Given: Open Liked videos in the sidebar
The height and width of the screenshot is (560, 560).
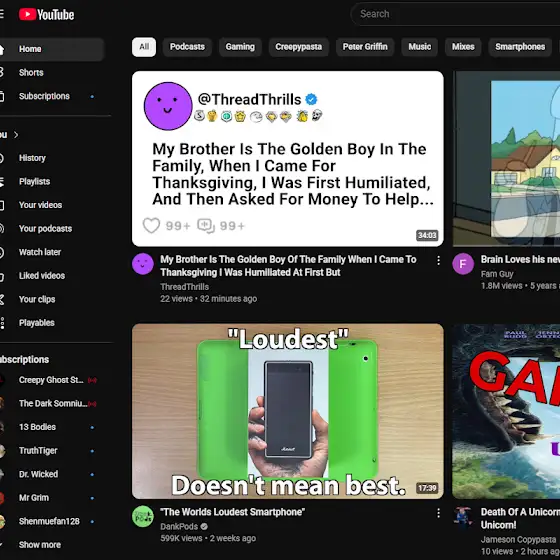Looking at the screenshot, I should point(41,276).
